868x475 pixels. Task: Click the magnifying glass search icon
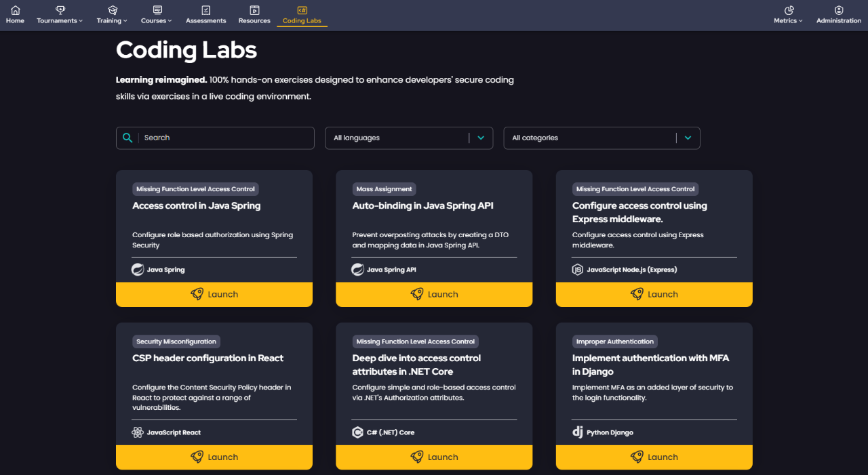click(x=127, y=138)
